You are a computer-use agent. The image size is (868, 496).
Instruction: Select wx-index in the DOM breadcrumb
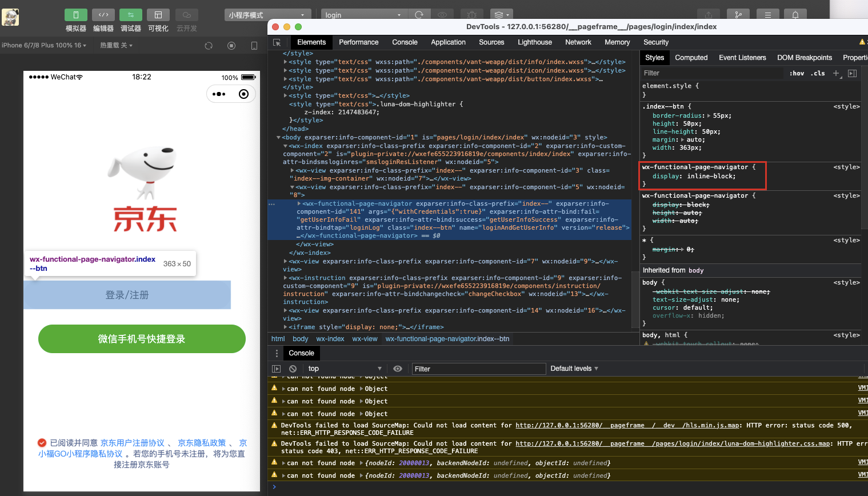pos(330,339)
